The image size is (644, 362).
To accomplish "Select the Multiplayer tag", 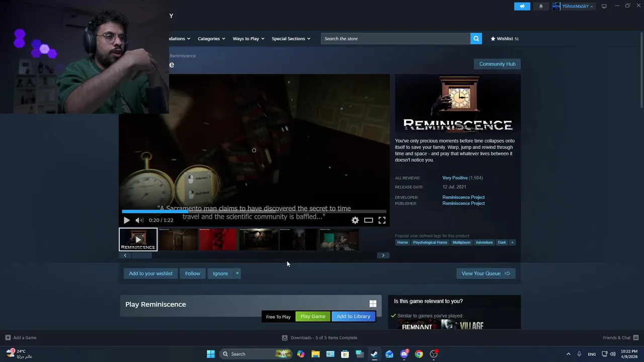I will [x=461, y=242].
